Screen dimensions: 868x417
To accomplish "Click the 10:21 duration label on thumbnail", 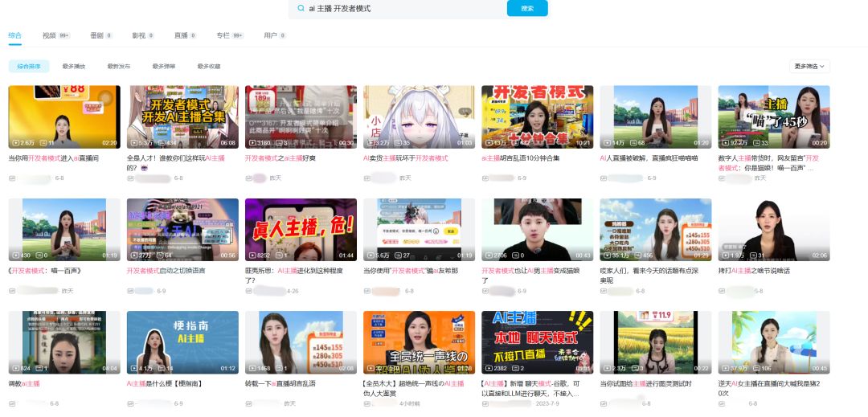I will [x=583, y=143].
